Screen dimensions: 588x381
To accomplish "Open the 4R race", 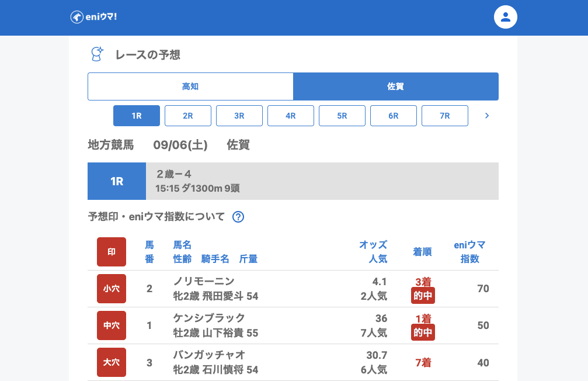I will coord(291,116).
